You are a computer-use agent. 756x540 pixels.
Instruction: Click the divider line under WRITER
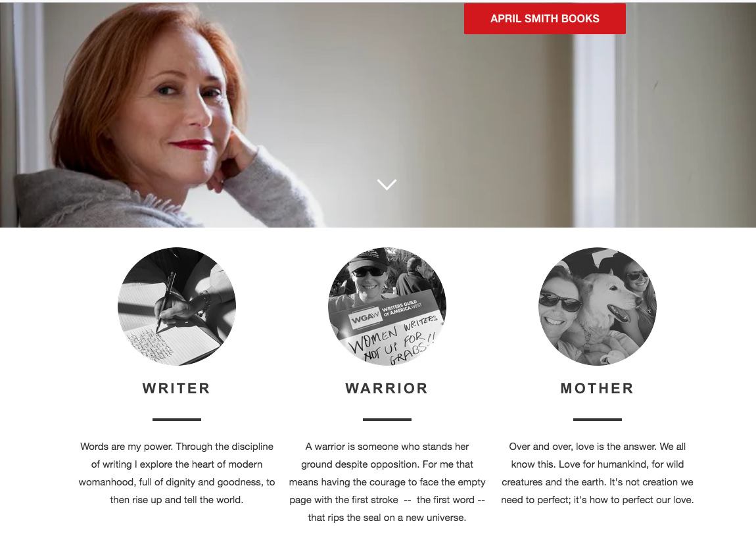tap(176, 420)
